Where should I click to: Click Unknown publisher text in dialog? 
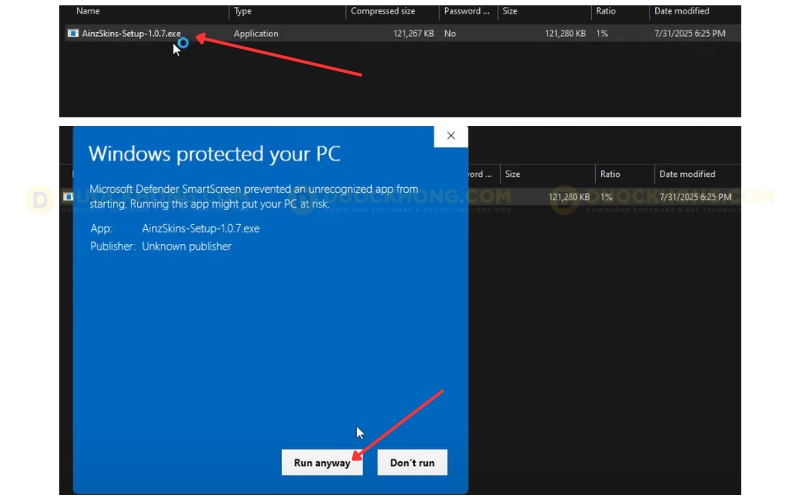pos(186,246)
